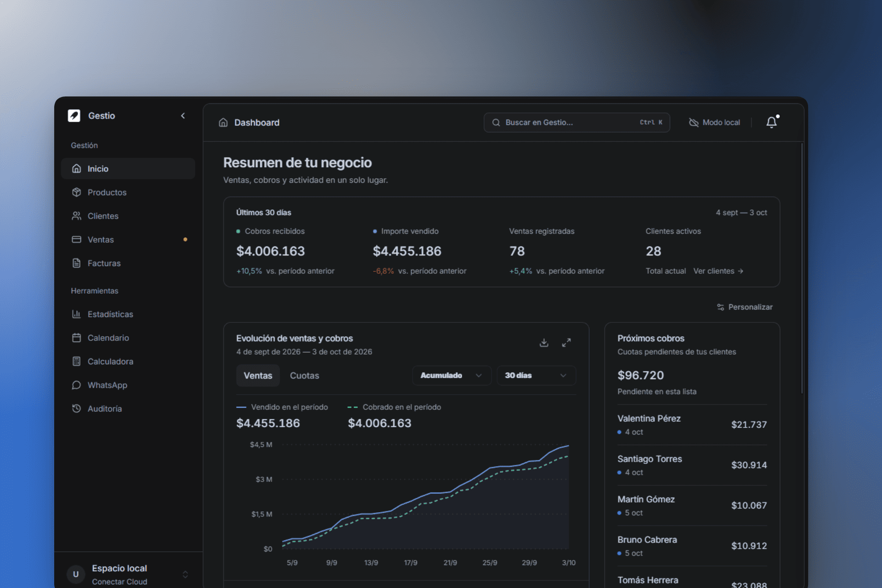882x588 pixels.
Task: Toggle Cobrado en el período legend
Action: [394, 407]
